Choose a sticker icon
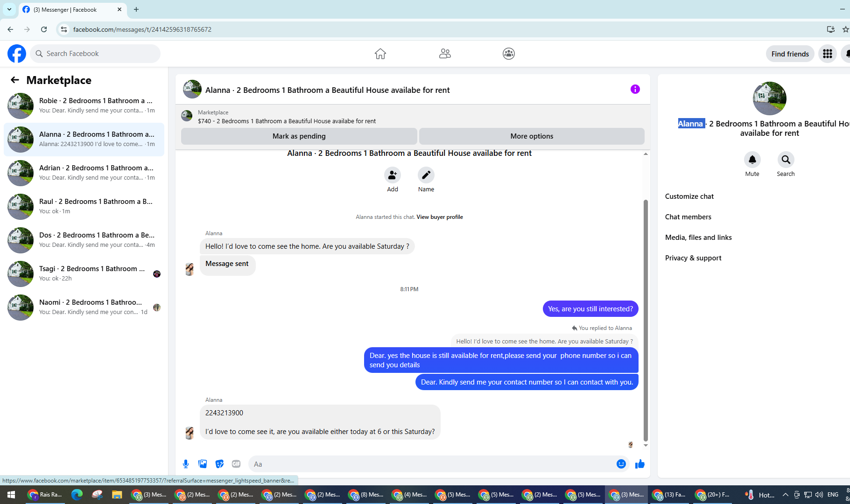The height and width of the screenshot is (504, 850). pyautogui.click(x=219, y=464)
